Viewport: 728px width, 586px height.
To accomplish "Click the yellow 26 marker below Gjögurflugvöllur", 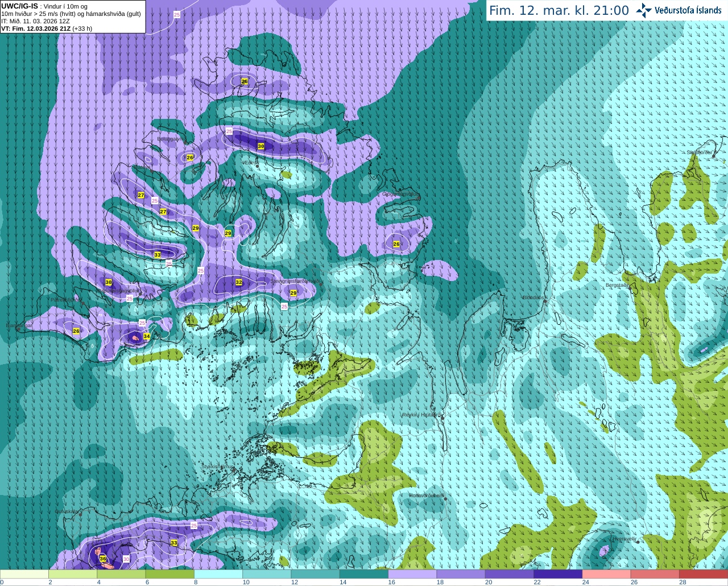I will [x=396, y=244].
